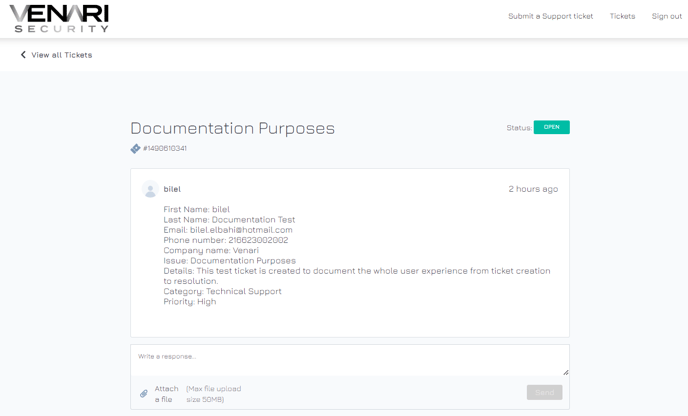
Task: Click the Documentation Purposes ticket title
Action: 232,128
